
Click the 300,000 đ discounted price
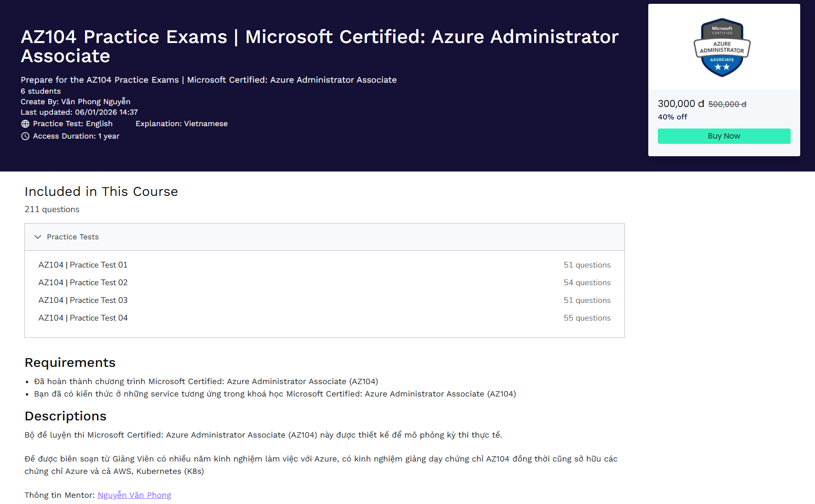tap(681, 104)
